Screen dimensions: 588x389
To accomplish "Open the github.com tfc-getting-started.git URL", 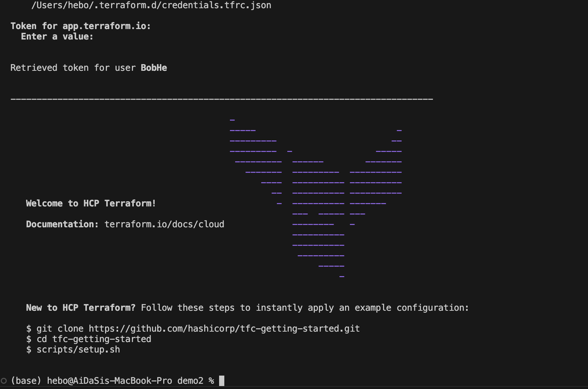I will [224, 329].
